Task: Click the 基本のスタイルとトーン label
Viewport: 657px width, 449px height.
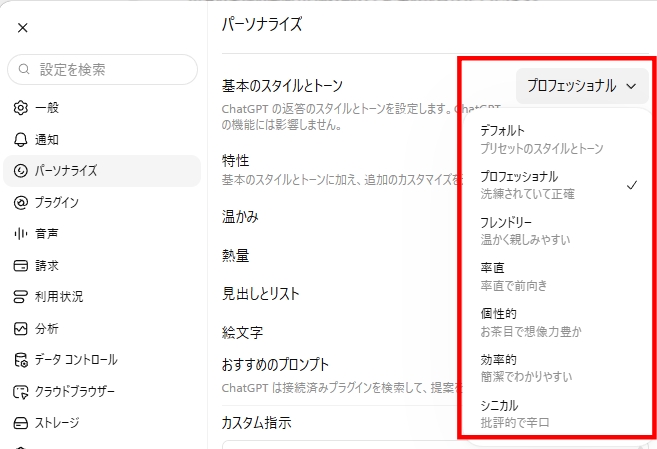Action: [282, 86]
